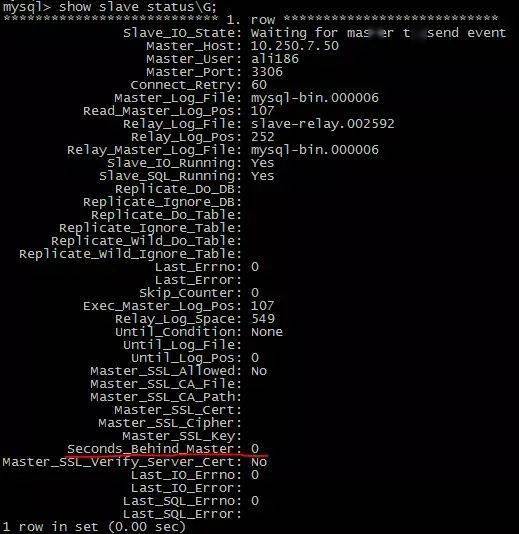Click the Master_Log_File value mysql-bin.000006
This screenshot has width=519, height=534.
point(315,98)
